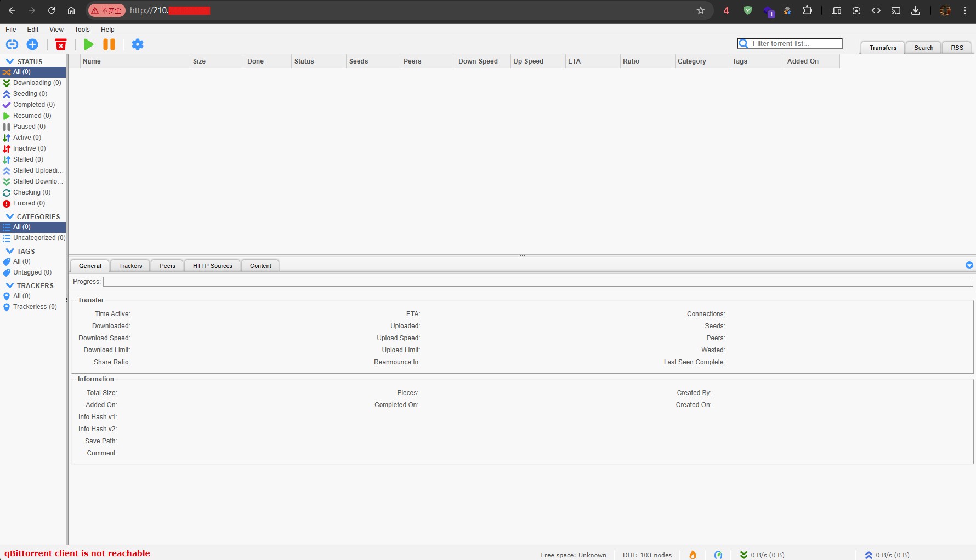The height and width of the screenshot is (560, 976).
Task: Switch to the RSS tab
Action: coord(957,48)
